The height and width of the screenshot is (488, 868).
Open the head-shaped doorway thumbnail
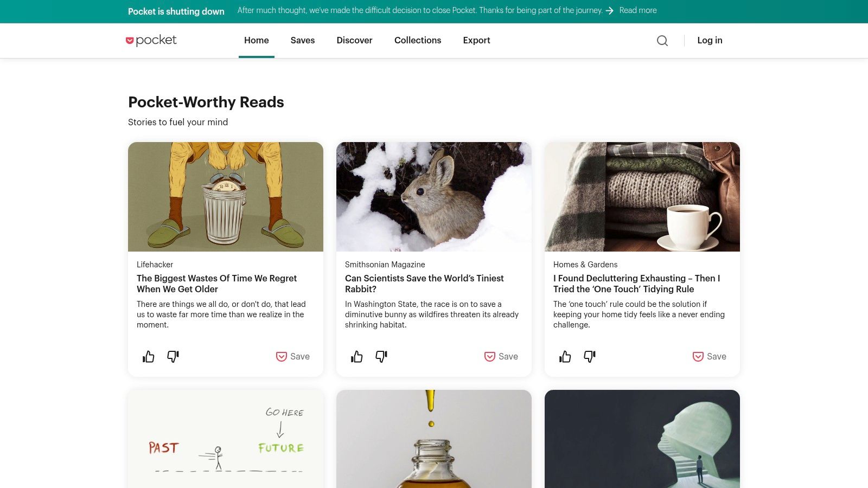pyautogui.click(x=642, y=439)
